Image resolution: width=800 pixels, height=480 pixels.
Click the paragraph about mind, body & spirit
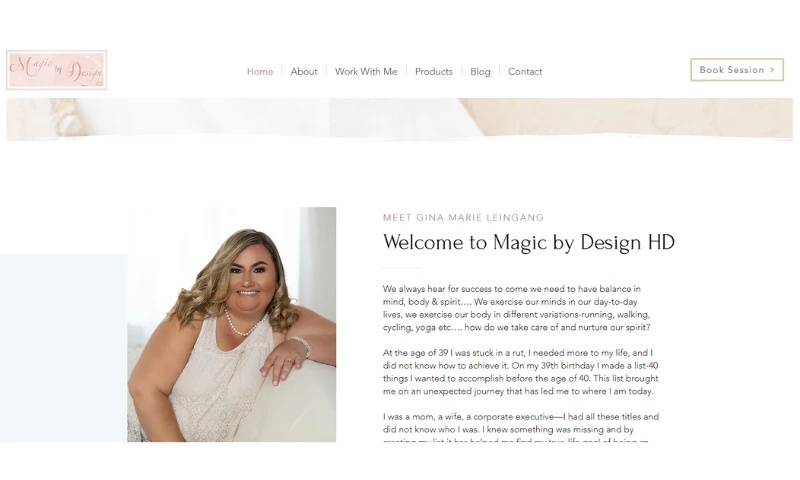[x=516, y=308]
